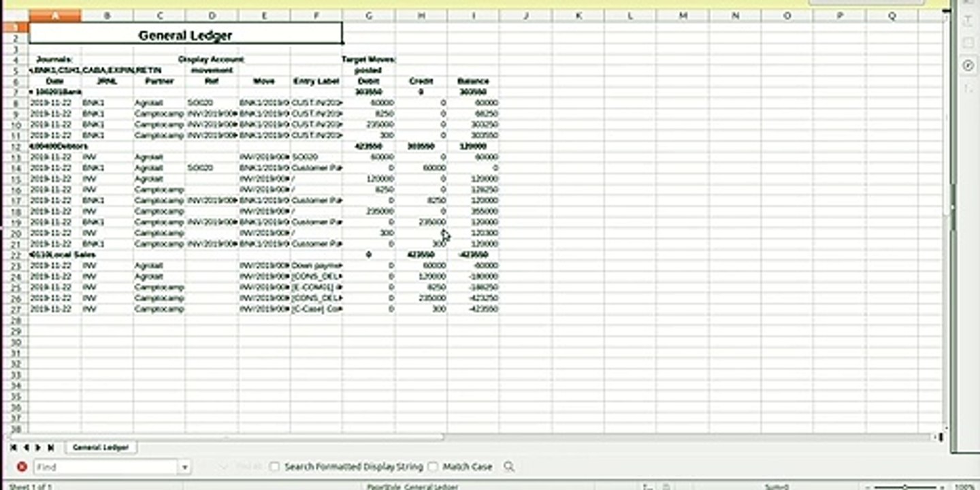Image resolution: width=980 pixels, height=490 pixels.
Task: Click balance 355000 in row 18
Action: pos(473,212)
